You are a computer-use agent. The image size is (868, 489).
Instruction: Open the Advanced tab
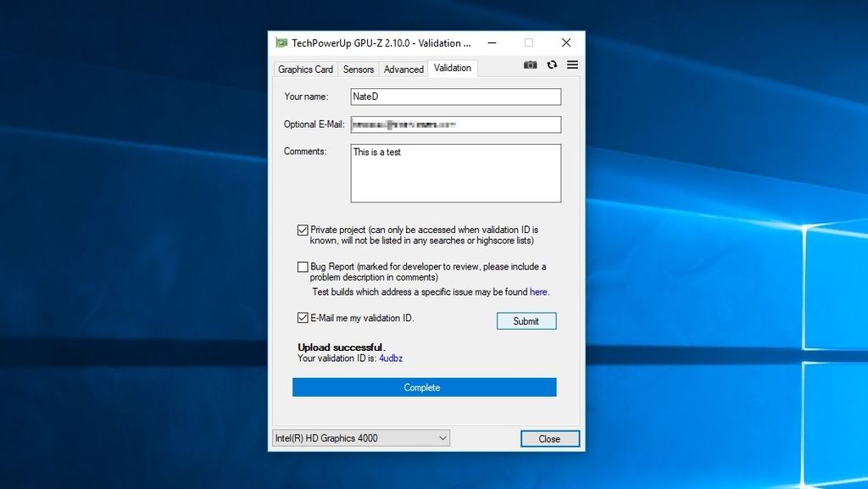(x=403, y=69)
